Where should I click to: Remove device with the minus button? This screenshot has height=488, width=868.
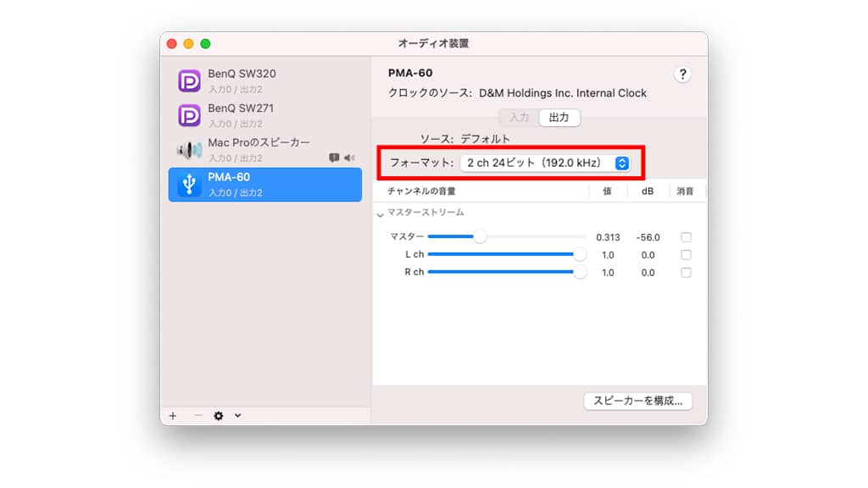tap(198, 415)
